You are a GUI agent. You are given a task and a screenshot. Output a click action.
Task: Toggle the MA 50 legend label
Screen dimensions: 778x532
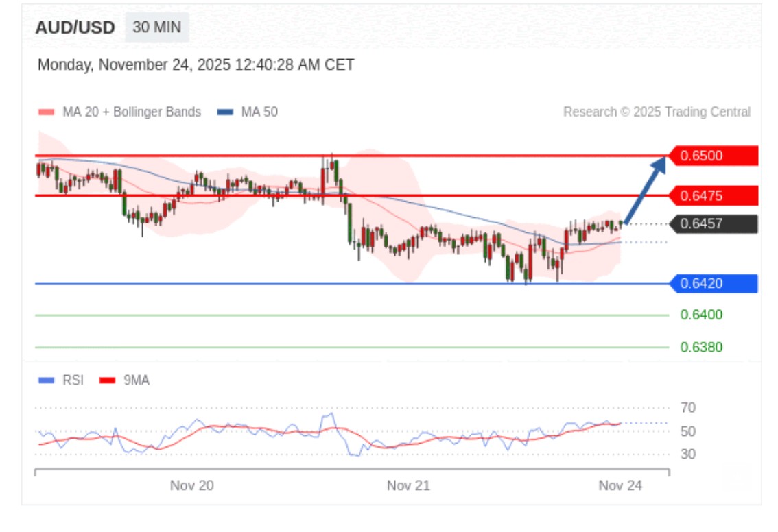[259, 112]
